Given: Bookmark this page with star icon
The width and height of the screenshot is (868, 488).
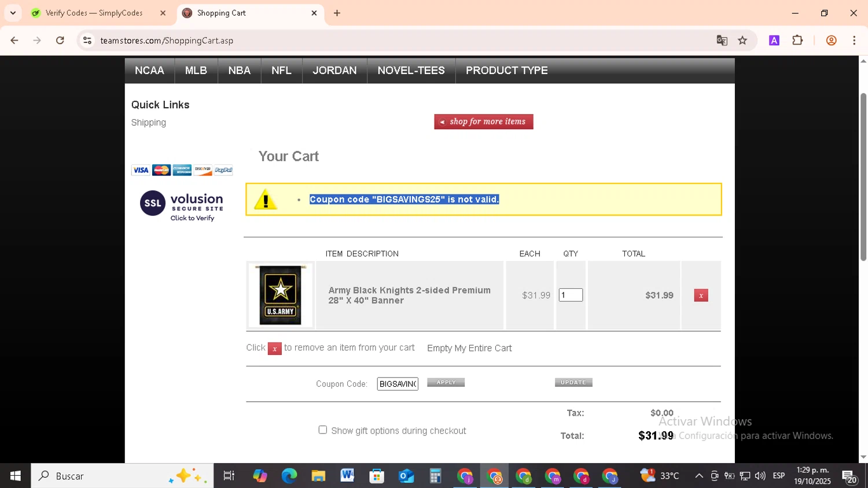Looking at the screenshot, I should coord(742,41).
